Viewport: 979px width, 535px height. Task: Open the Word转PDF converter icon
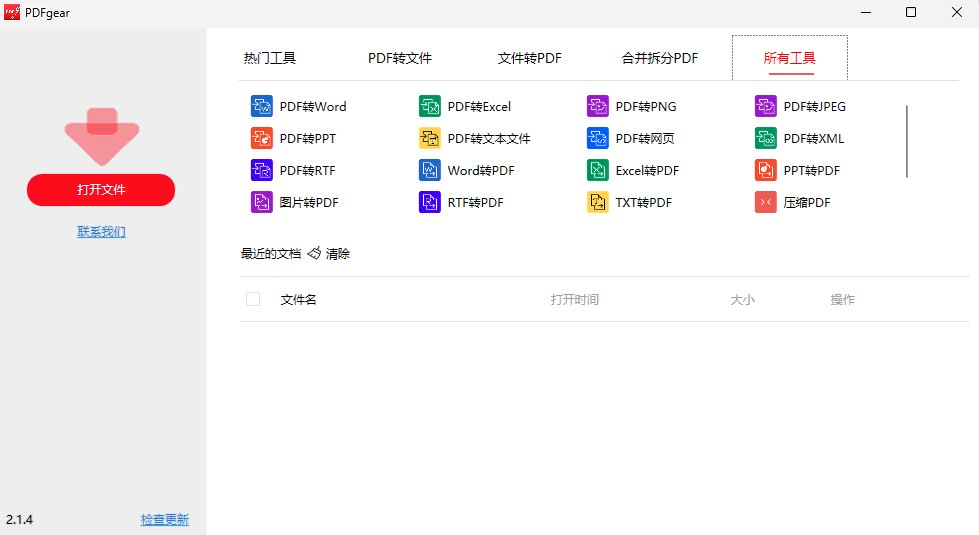pyautogui.click(x=430, y=171)
